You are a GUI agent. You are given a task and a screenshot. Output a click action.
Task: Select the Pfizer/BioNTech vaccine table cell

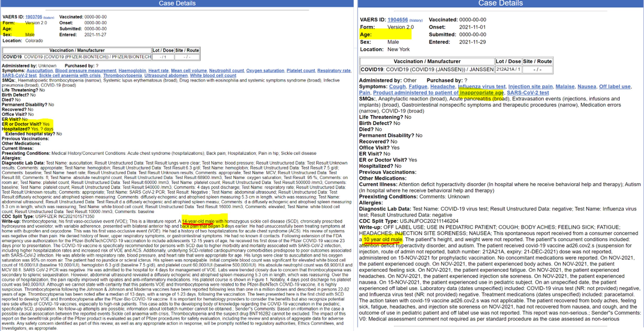click(x=77, y=57)
